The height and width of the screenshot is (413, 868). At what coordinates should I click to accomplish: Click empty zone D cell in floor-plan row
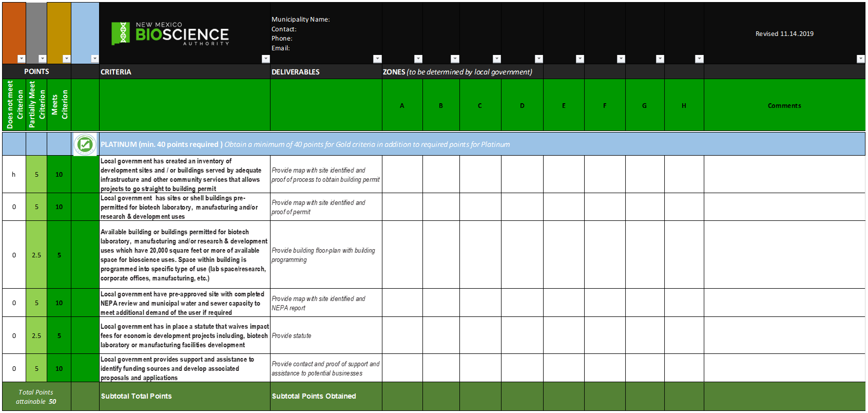click(x=522, y=255)
